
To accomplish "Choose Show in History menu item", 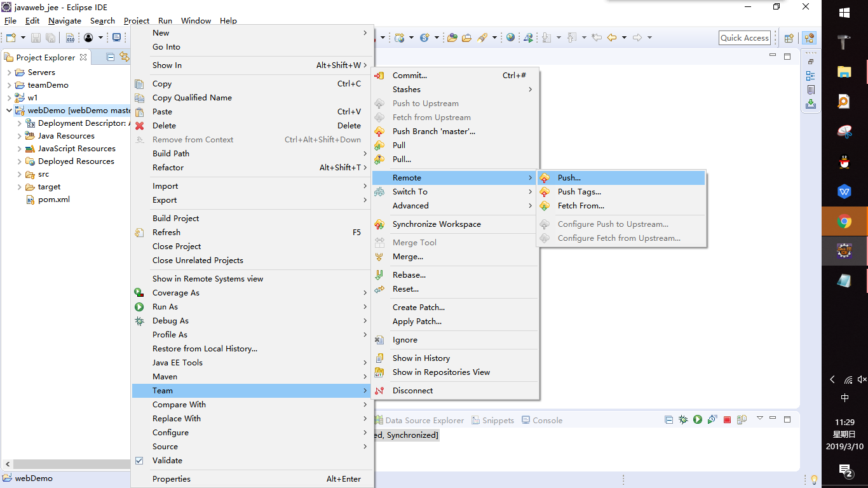I will pyautogui.click(x=455, y=358).
